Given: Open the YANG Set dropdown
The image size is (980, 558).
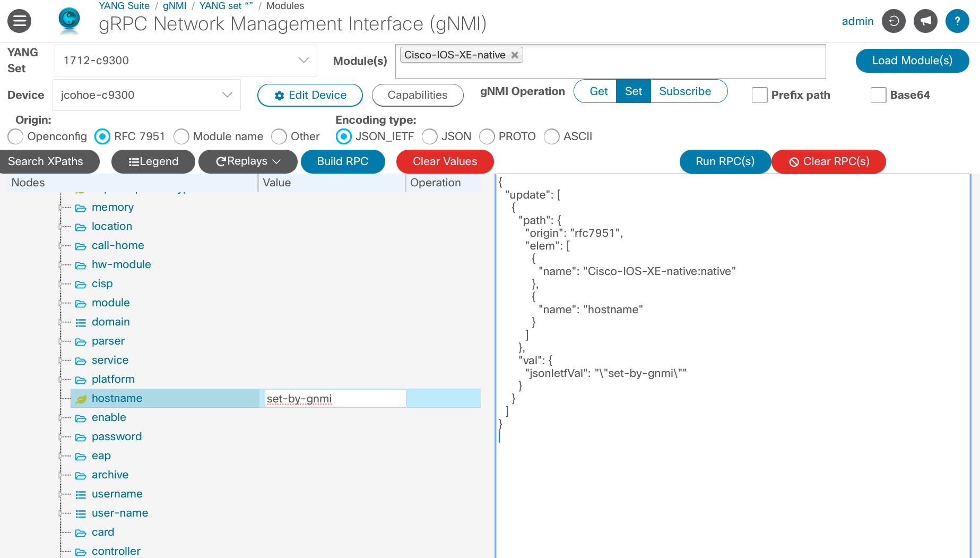Looking at the screenshot, I should (x=186, y=61).
